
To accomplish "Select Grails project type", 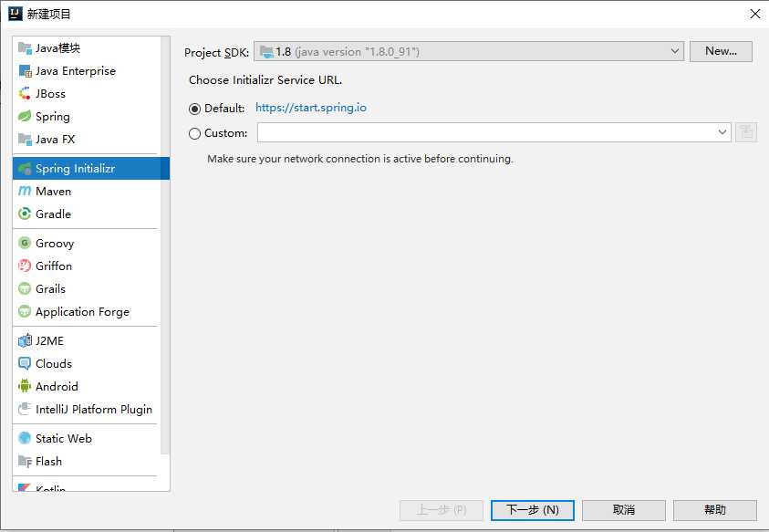I will tap(87, 288).
